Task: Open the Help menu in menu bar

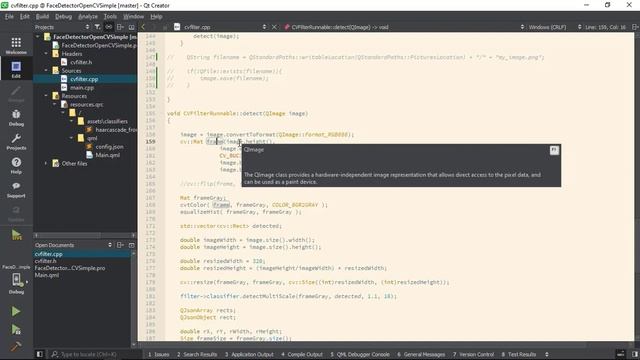Action: pyautogui.click(x=156, y=16)
